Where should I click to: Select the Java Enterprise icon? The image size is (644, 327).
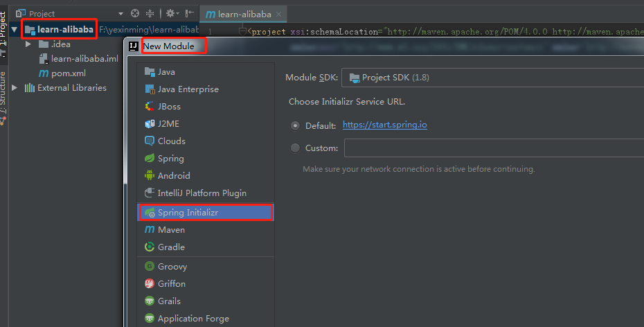click(150, 89)
